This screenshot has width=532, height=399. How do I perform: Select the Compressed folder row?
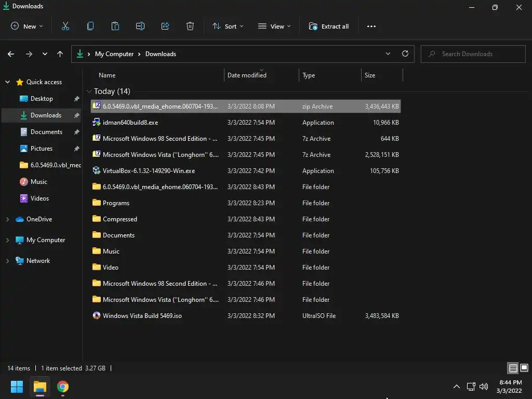pos(246,219)
